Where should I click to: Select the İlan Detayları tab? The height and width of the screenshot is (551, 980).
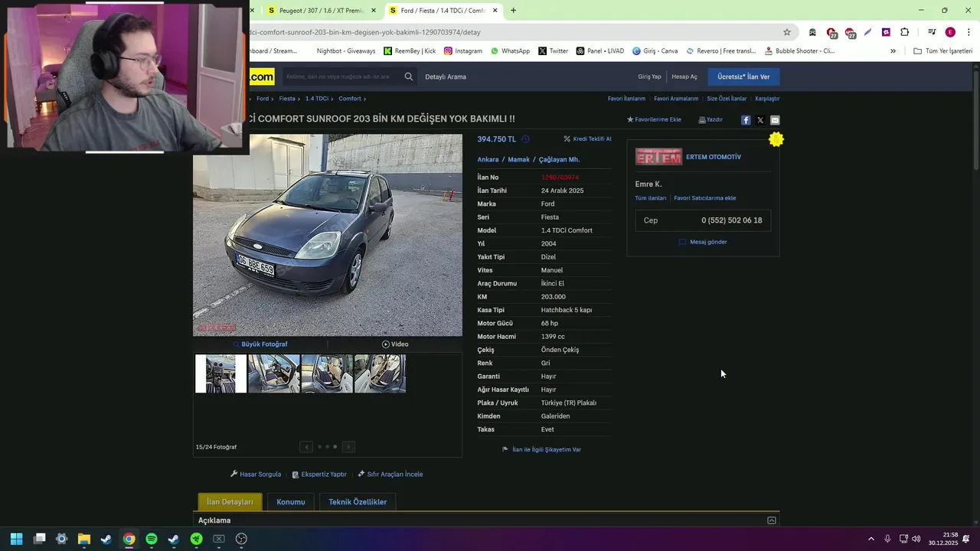pos(230,502)
